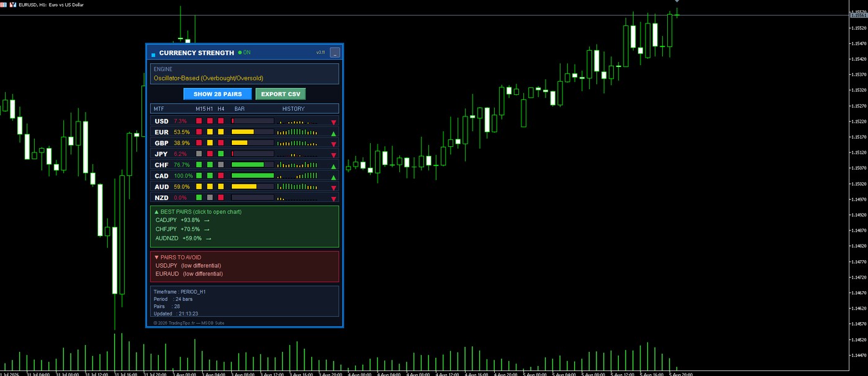Click the CHF H4 gray square
The height and width of the screenshot is (376, 868).
pyautogui.click(x=221, y=165)
